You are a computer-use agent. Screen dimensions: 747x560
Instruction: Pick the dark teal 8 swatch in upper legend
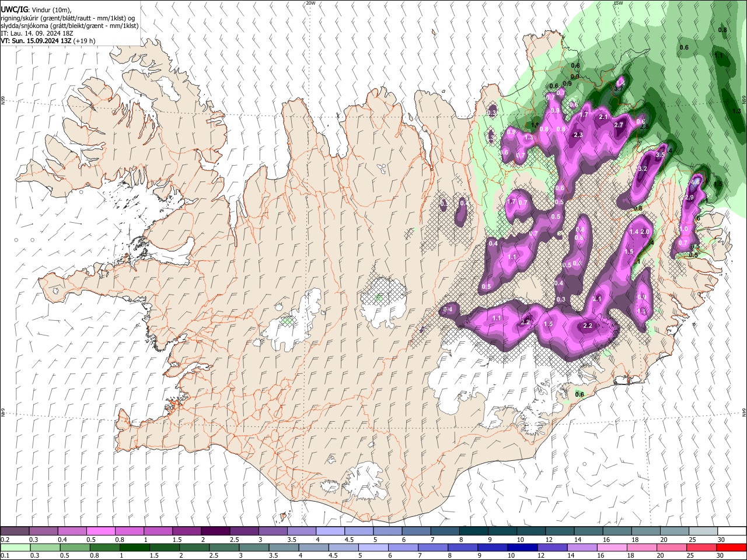tap(473, 531)
